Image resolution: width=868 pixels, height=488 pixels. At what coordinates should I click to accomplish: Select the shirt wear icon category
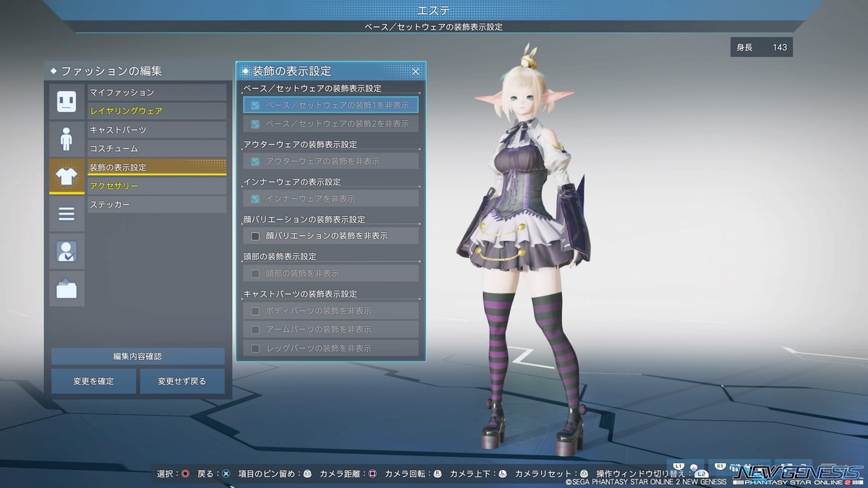click(x=67, y=176)
